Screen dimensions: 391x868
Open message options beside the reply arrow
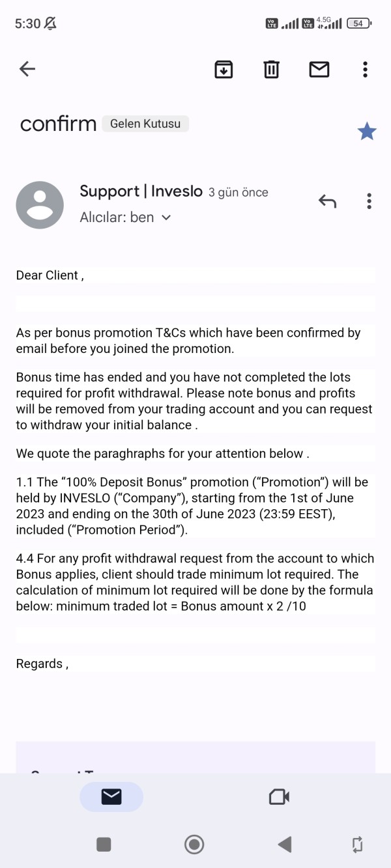click(x=369, y=201)
